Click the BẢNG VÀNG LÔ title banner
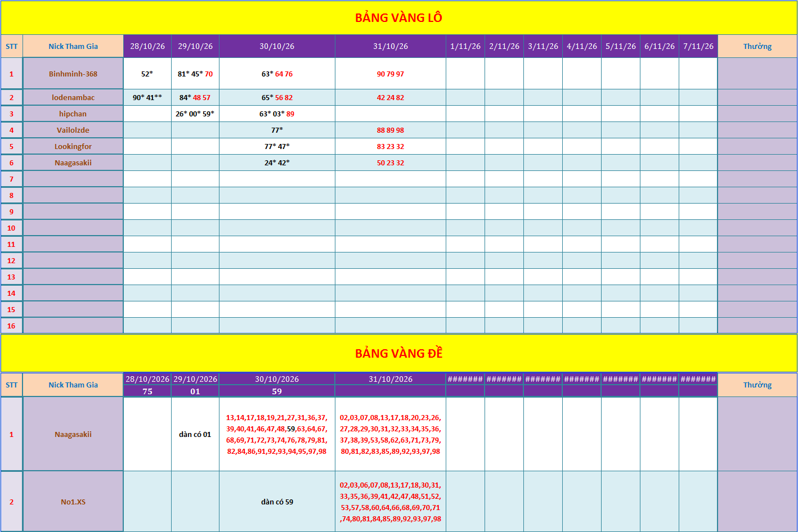The width and height of the screenshot is (798, 532). tap(398, 17)
